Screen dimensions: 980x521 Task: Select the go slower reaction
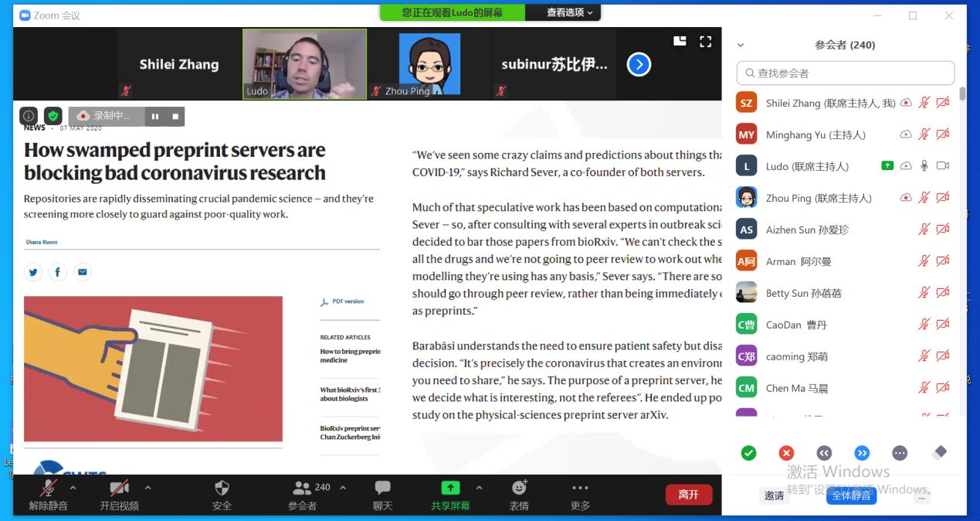click(824, 453)
